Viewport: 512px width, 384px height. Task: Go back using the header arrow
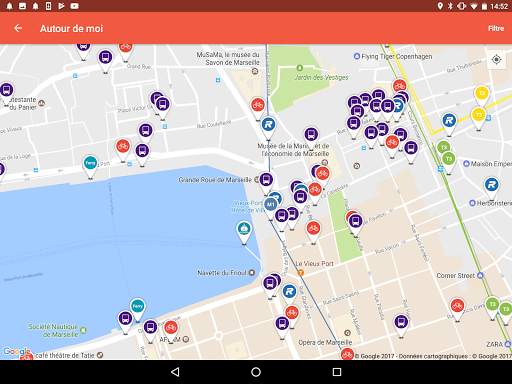[18, 28]
